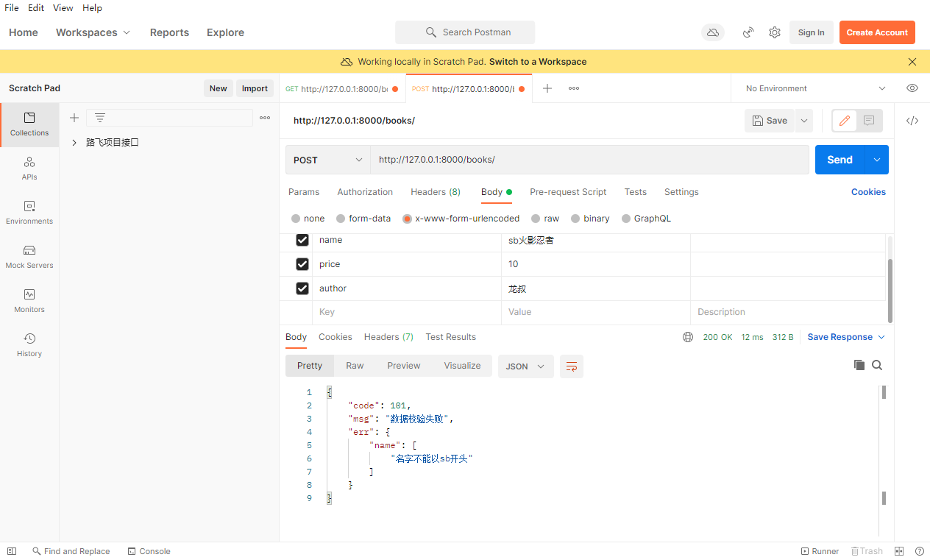The image size is (930, 560).
Task: Open the POST method dropdown
Action: click(x=328, y=160)
